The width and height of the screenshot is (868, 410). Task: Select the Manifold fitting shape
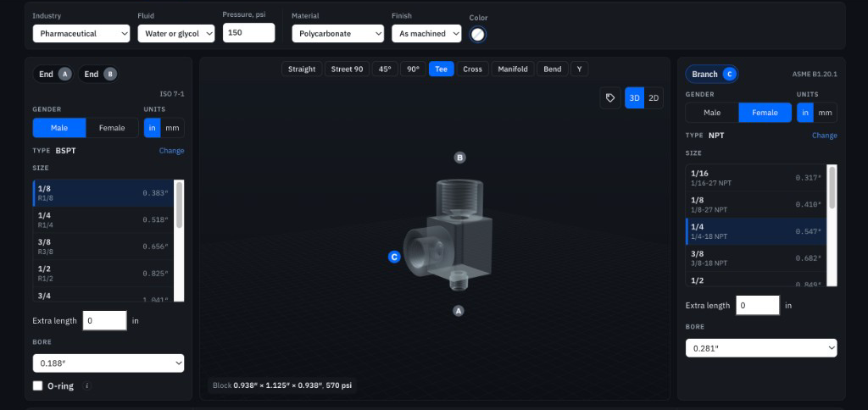pos(513,69)
